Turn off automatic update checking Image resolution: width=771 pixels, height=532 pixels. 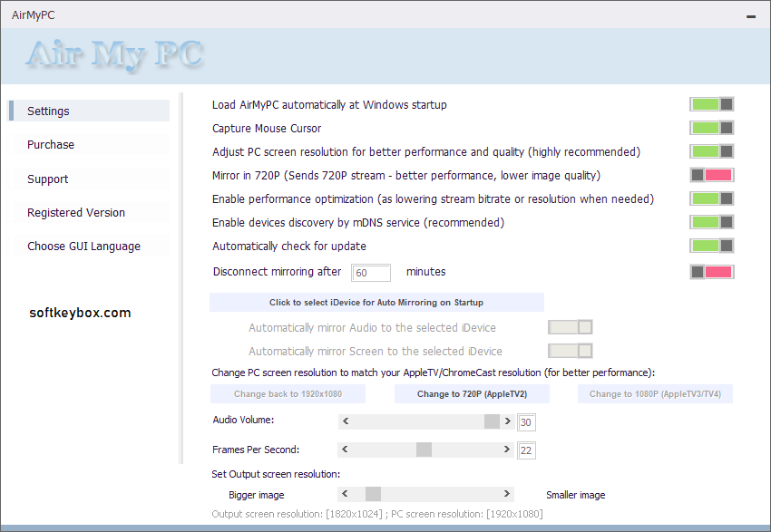[x=712, y=246]
